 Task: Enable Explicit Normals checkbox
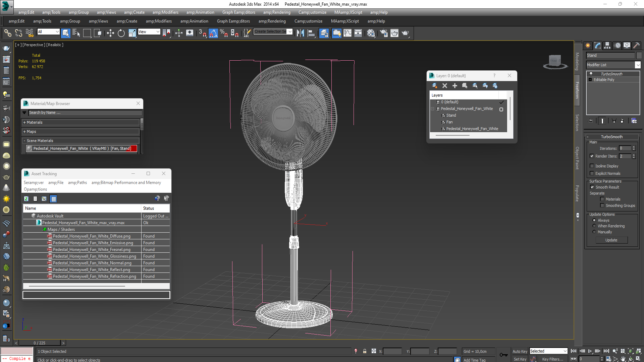[x=592, y=173]
